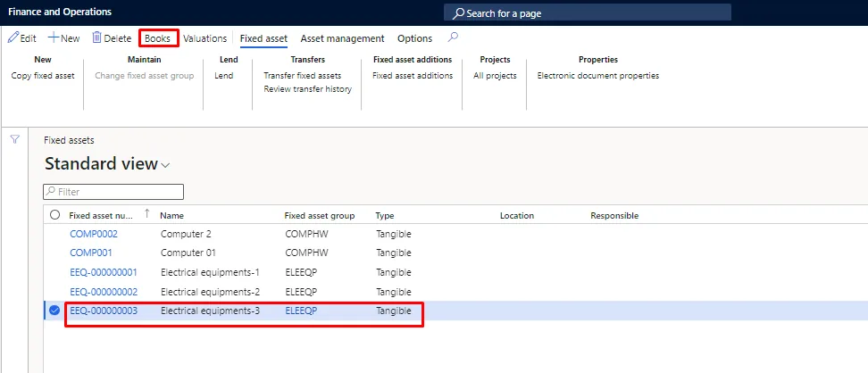Open the COMP001 asset link
This screenshot has width=868, height=373.
(91, 253)
